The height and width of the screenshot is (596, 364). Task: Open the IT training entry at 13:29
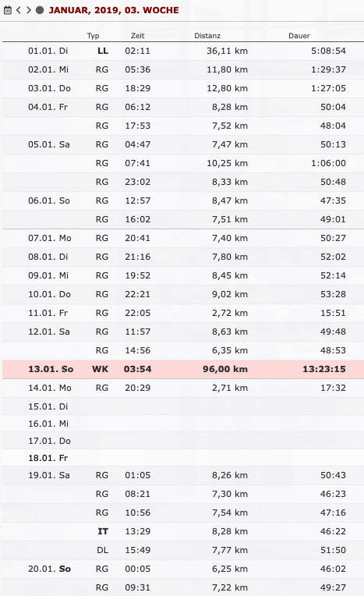pyautogui.click(x=183, y=531)
